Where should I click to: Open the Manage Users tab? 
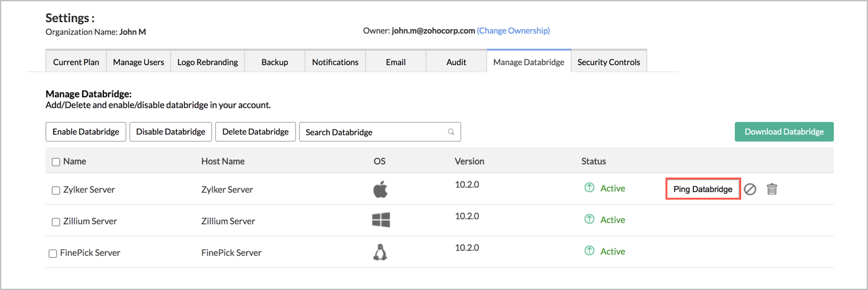pos(138,62)
